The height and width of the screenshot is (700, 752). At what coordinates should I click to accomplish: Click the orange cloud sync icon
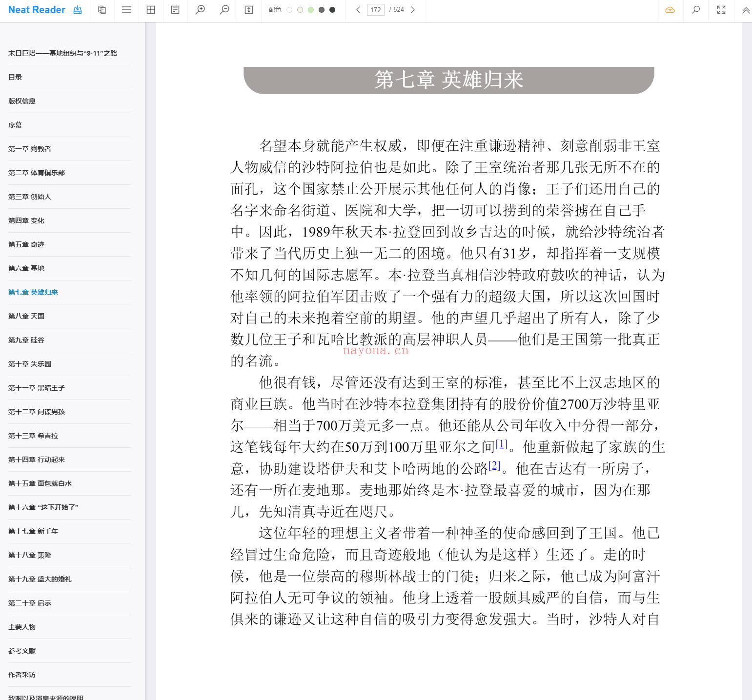(x=670, y=10)
